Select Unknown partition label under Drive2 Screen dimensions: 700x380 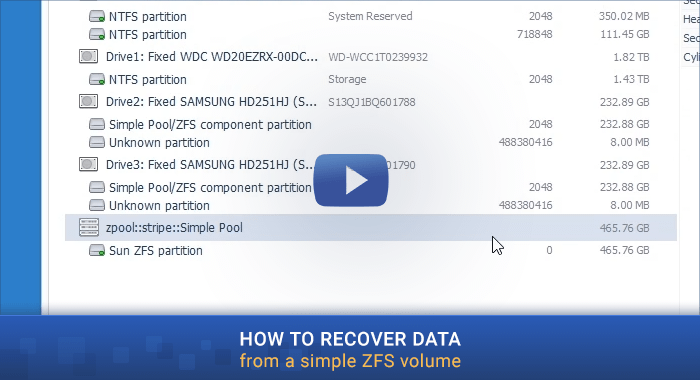(x=159, y=143)
